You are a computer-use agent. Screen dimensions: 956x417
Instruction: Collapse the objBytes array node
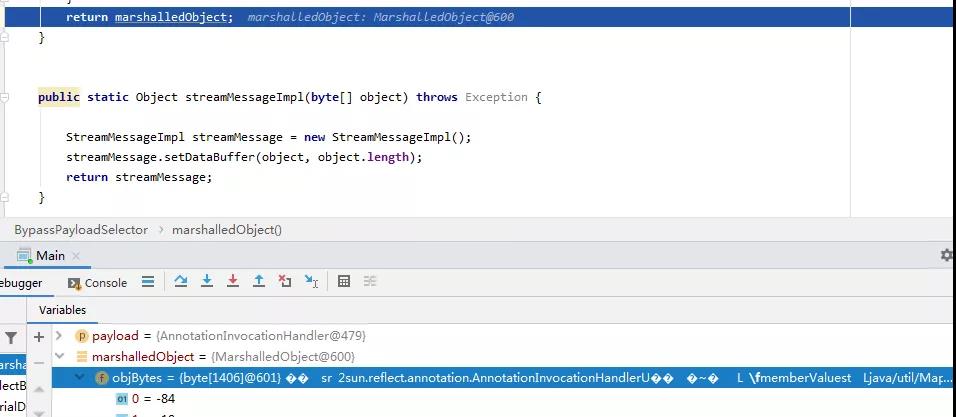80,377
